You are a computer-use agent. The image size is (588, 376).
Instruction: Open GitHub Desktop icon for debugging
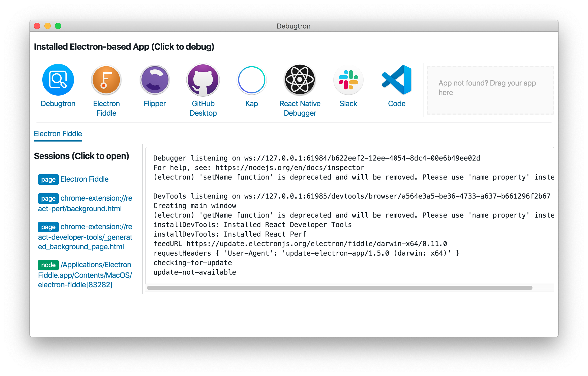click(203, 80)
